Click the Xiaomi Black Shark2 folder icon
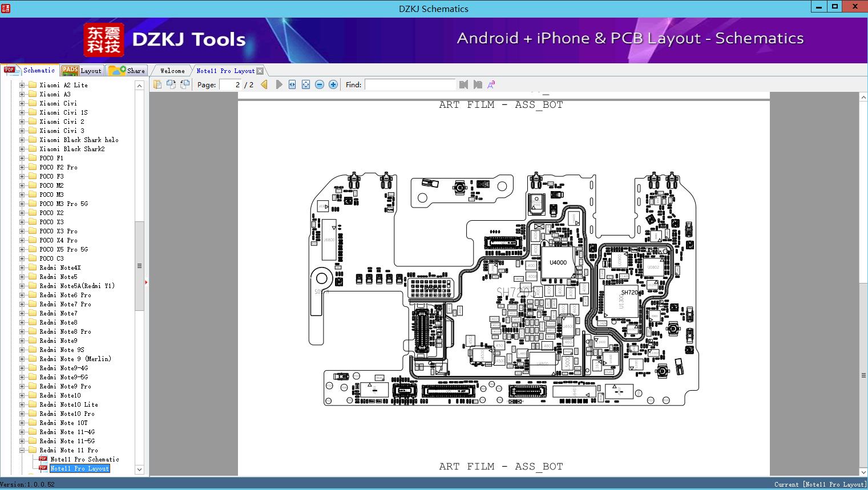The height and width of the screenshot is (490, 868). tap(33, 149)
